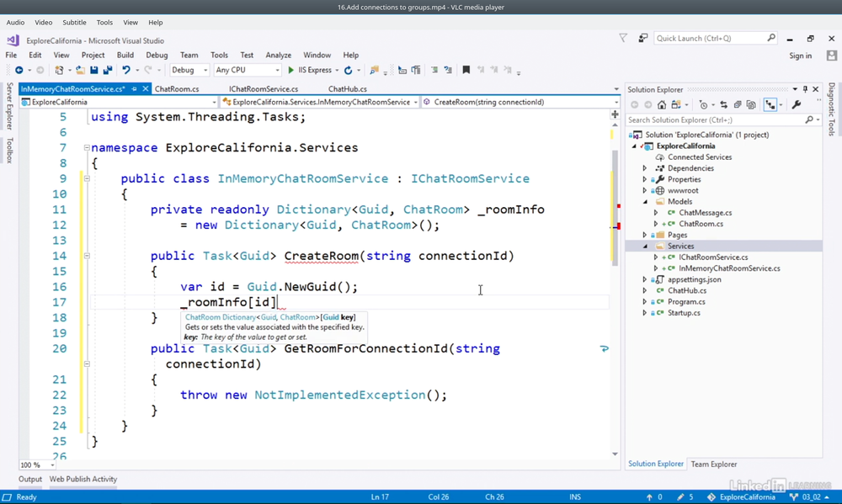Viewport: 842px width, 504px height.
Task: Click the account avatar icon near Sign in
Action: (x=832, y=56)
